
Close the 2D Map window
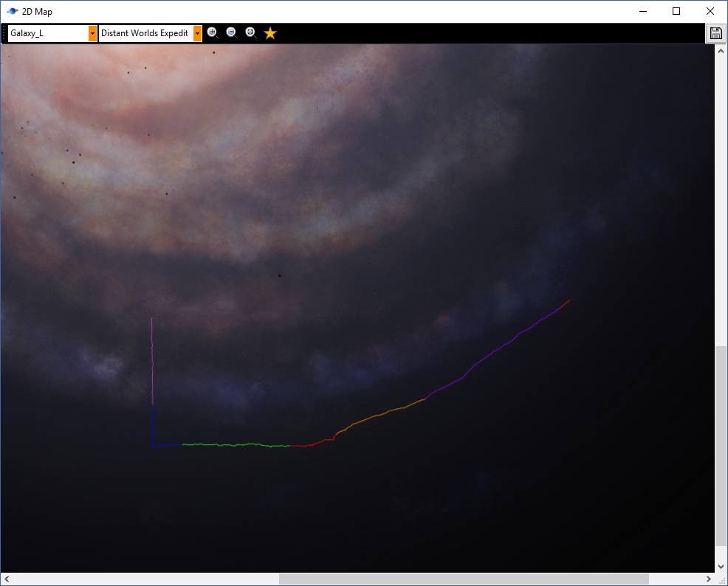coord(710,11)
